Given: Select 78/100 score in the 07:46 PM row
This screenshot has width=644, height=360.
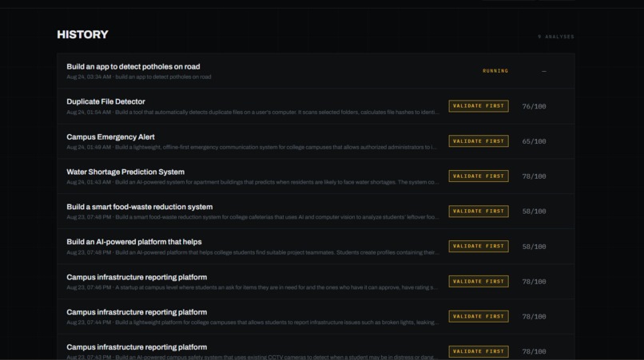Looking at the screenshot, I should click(534, 282).
